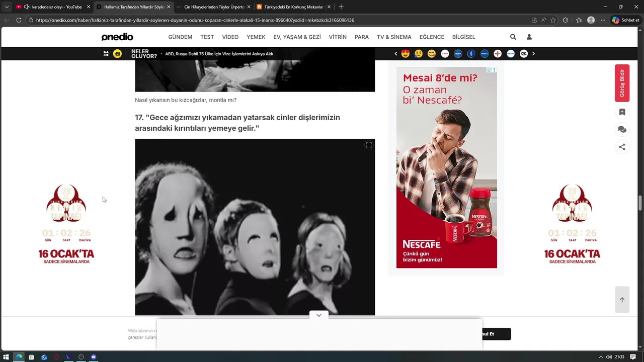
Task: Switch to the karadedeler olayı YouTube tab
Action: [53, 7]
